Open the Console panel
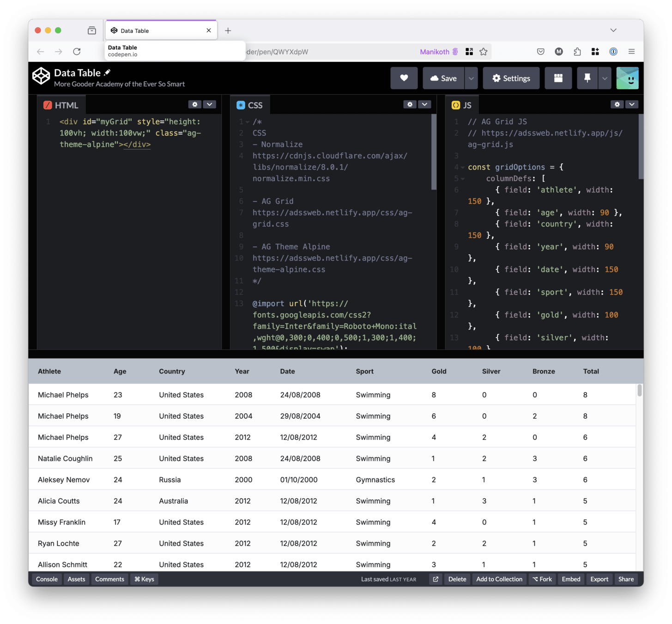Viewport: 672px width, 624px height. 47,579
